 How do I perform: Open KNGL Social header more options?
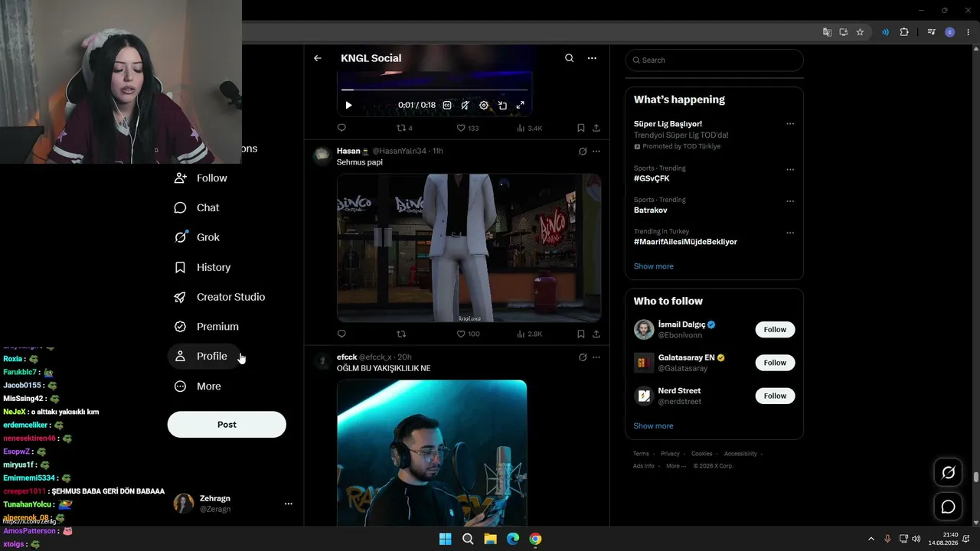tap(592, 58)
